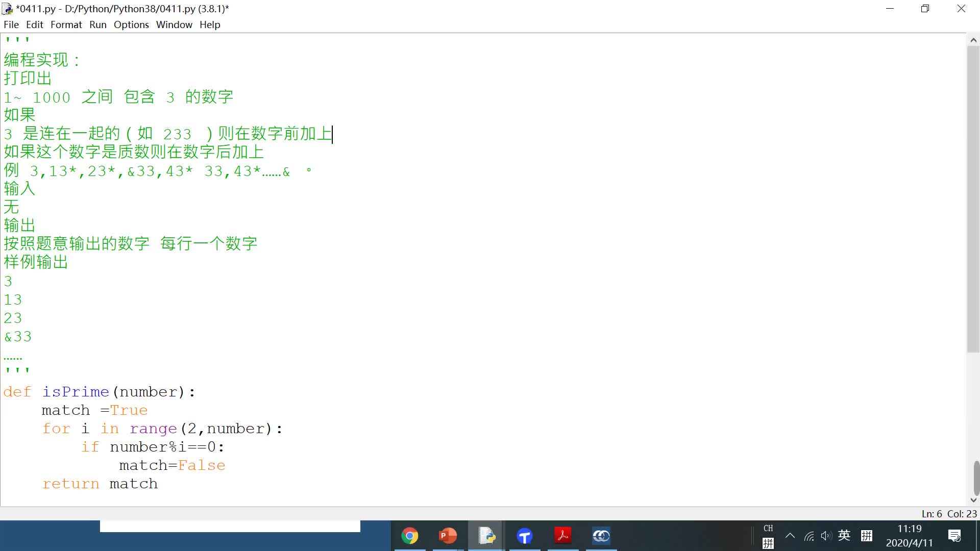The width and height of the screenshot is (980, 551).
Task: Click the IDLE Python icon in title bar
Action: 7,9
